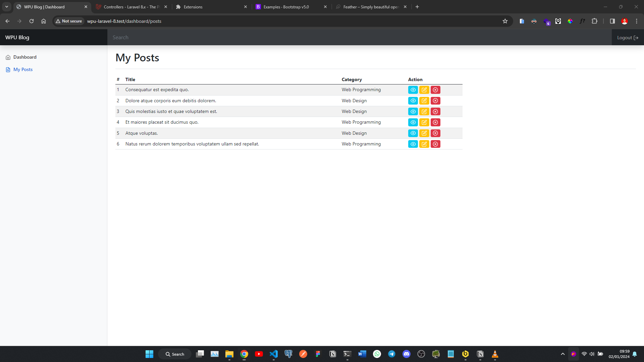Click the edit pencil icon for post 4

point(424,122)
